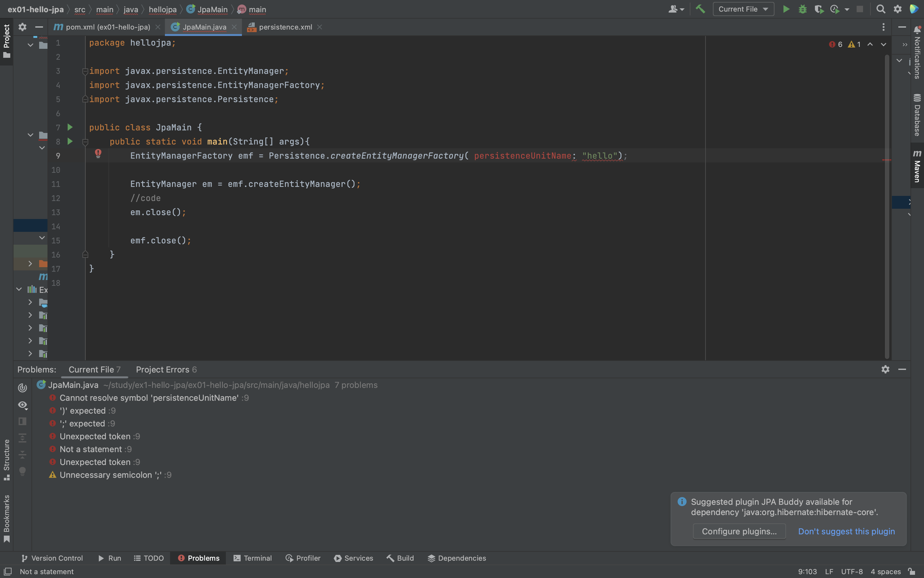Toggle inspection highlighting icon in Problems sidebar
This screenshot has height=578, width=924.
[x=22, y=388]
